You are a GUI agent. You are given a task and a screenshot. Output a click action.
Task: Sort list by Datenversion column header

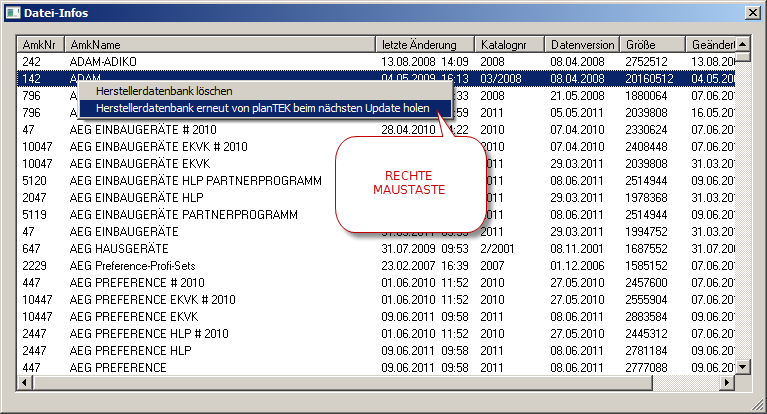click(x=583, y=45)
